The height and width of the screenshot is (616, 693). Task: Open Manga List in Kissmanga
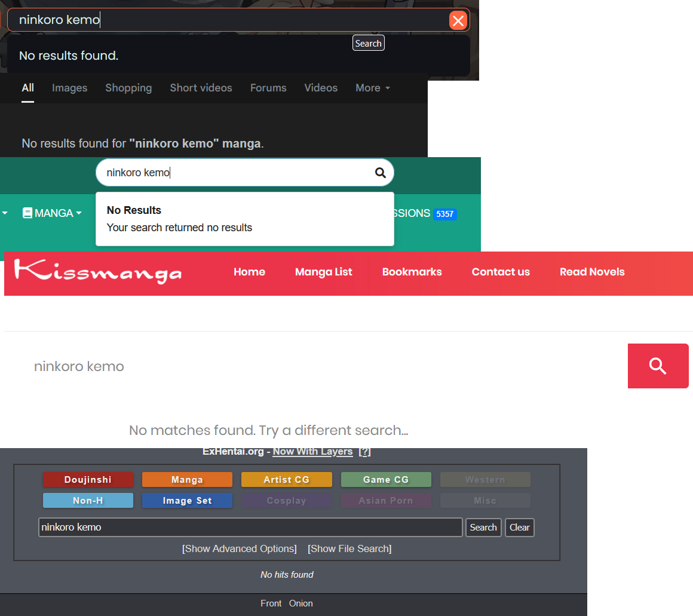click(324, 272)
